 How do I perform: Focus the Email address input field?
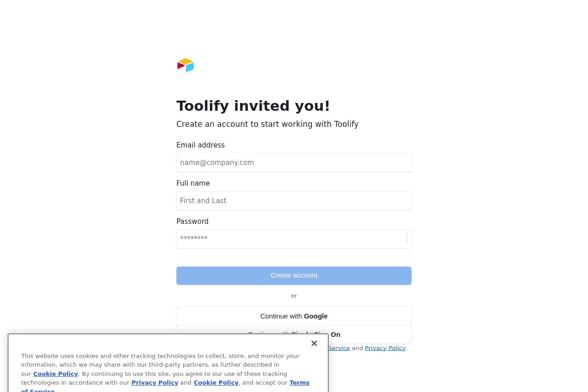point(294,163)
